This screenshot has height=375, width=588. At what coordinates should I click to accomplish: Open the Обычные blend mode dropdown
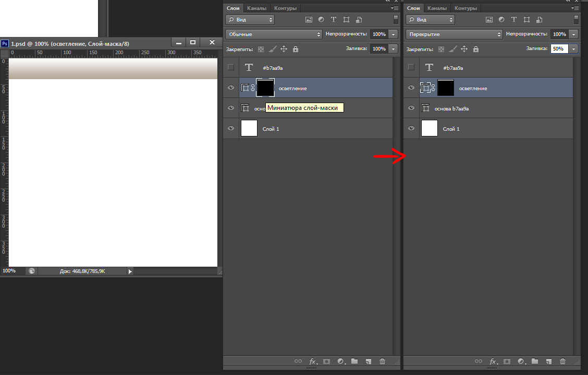[x=274, y=34]
